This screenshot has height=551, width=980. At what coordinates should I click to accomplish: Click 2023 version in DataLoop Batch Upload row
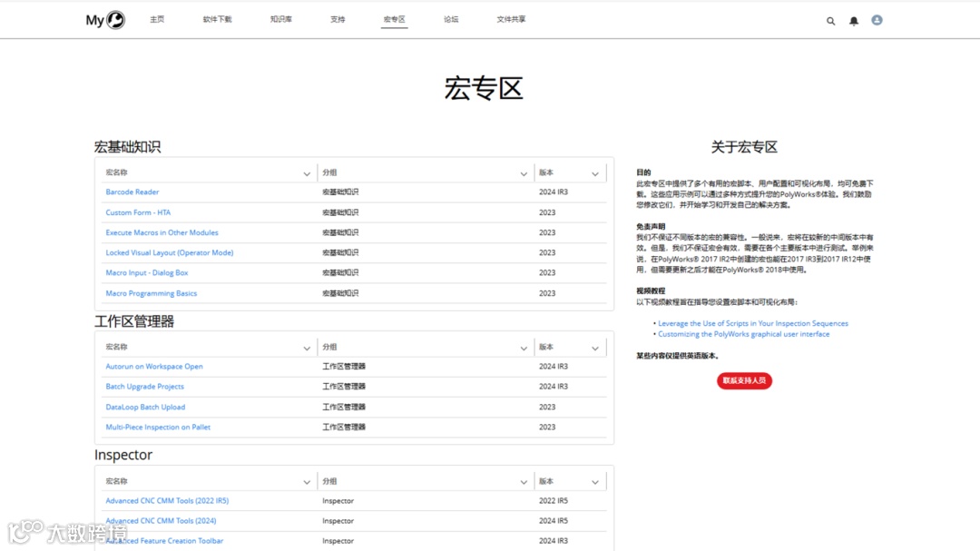(547, 408)
